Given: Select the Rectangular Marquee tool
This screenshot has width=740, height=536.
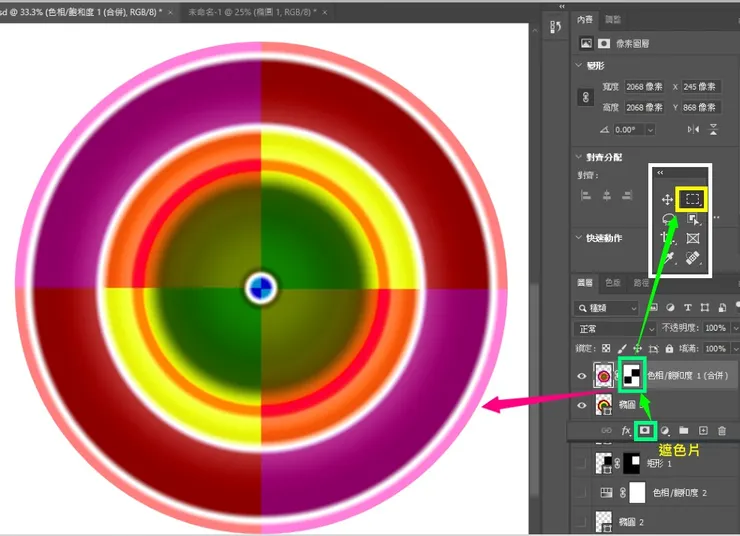Looking at the screenshot, I should pos(693,199).
